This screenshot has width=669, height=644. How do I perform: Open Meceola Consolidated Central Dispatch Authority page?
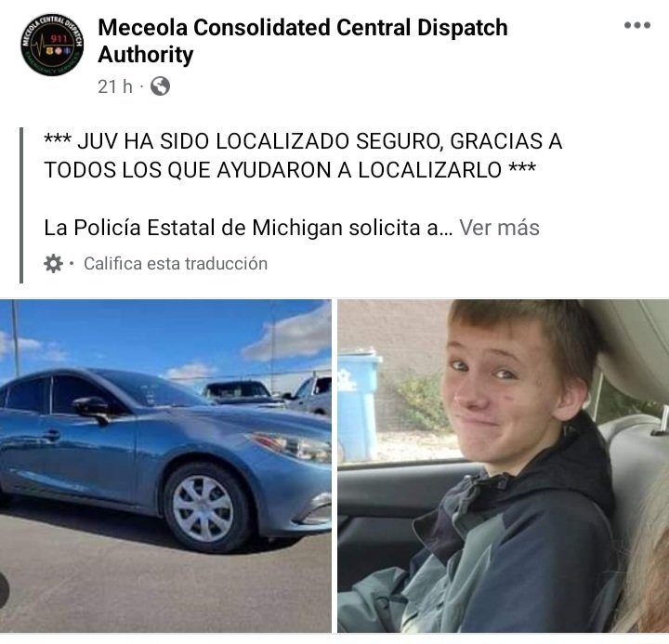(303, 41)
